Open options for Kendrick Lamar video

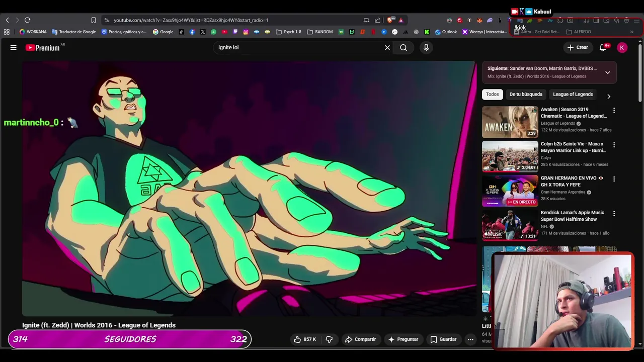(614, 214)
